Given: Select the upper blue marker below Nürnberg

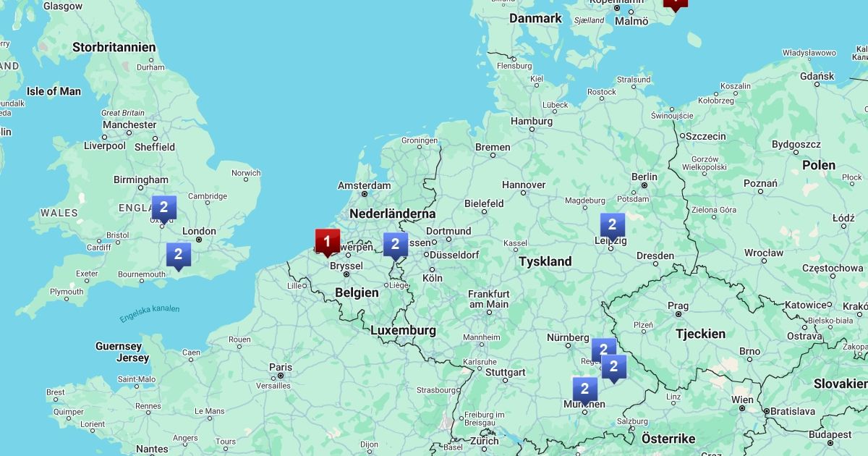Looking at the screenshot, I should click(x=603, y=349).
